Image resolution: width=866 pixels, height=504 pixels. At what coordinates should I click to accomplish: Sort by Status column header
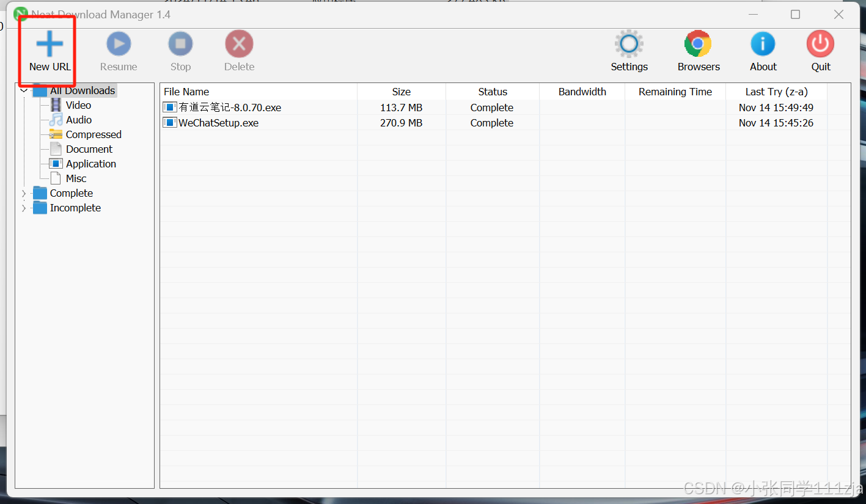(493, 92)
